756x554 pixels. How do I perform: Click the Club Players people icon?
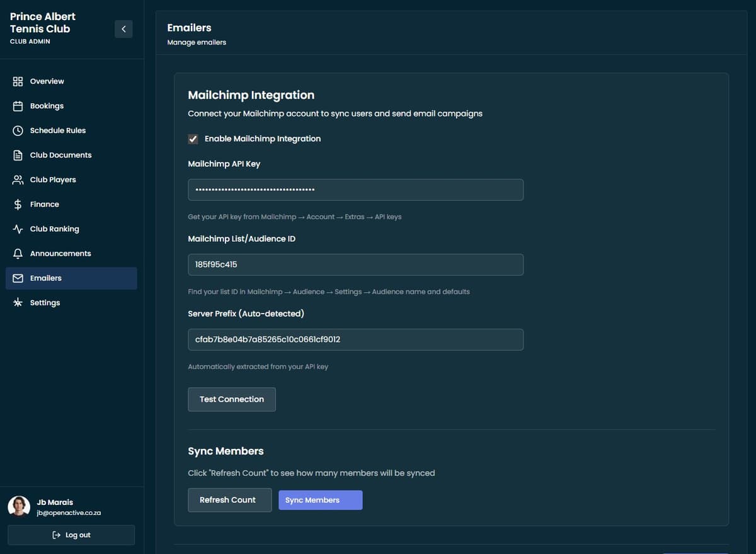pos(18,179)
